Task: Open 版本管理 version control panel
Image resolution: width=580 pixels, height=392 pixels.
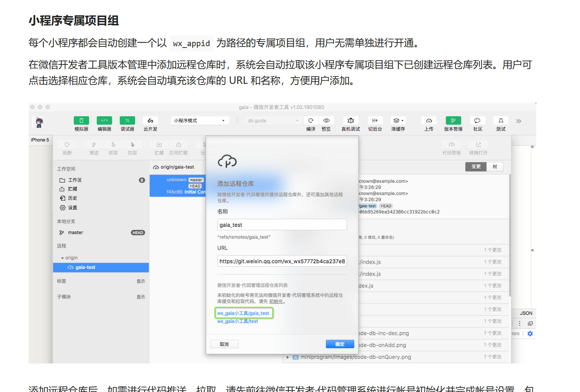Action: point(453,120)
